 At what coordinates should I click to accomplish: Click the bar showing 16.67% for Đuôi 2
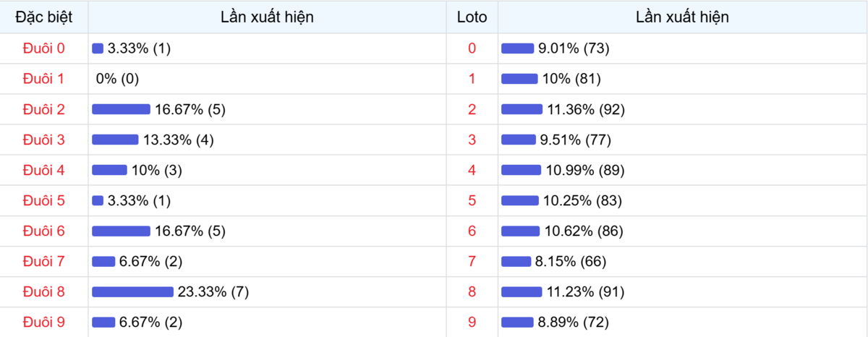point(121,109)
